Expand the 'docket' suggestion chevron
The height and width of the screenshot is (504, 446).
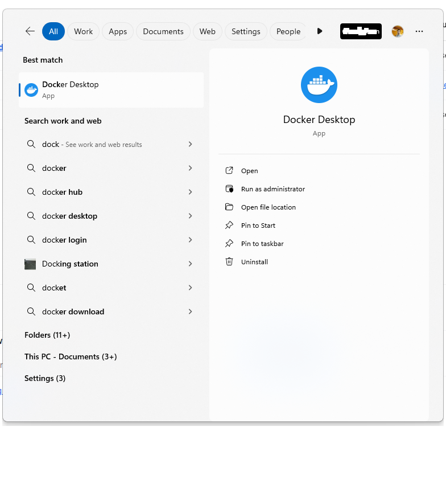190,288
